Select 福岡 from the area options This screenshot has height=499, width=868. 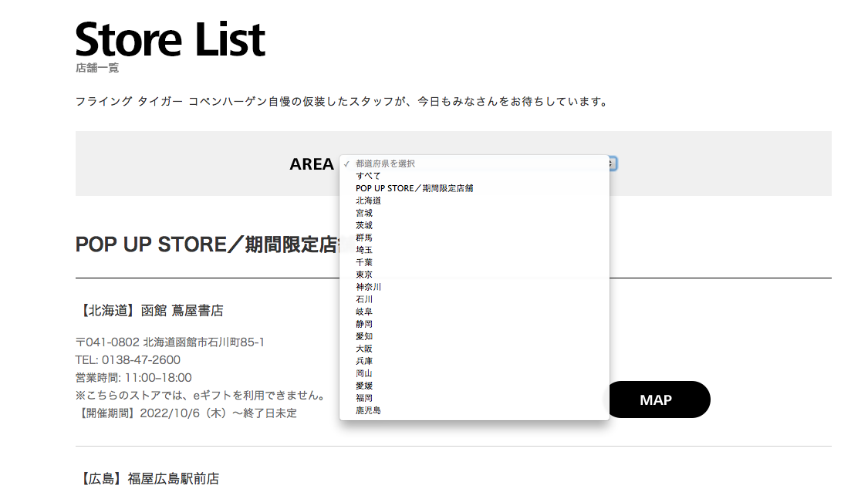pyautogui.click(x=474, y=398)
